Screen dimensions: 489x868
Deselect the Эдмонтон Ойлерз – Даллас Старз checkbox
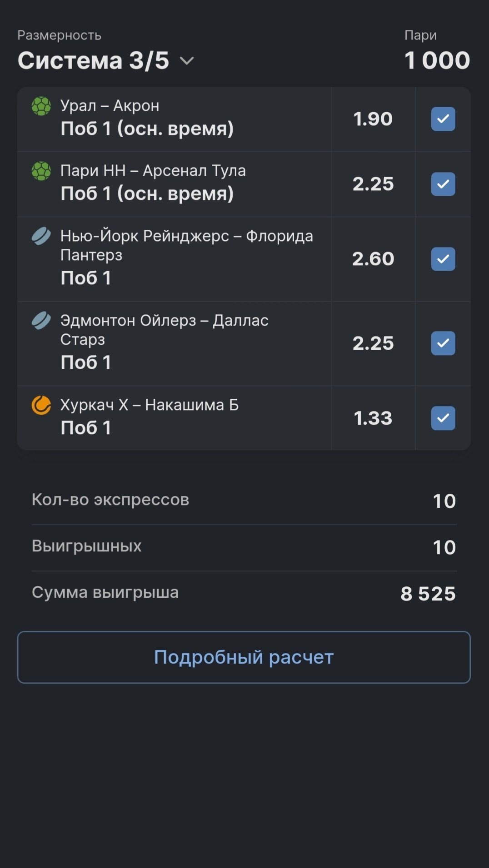[443, 343]
